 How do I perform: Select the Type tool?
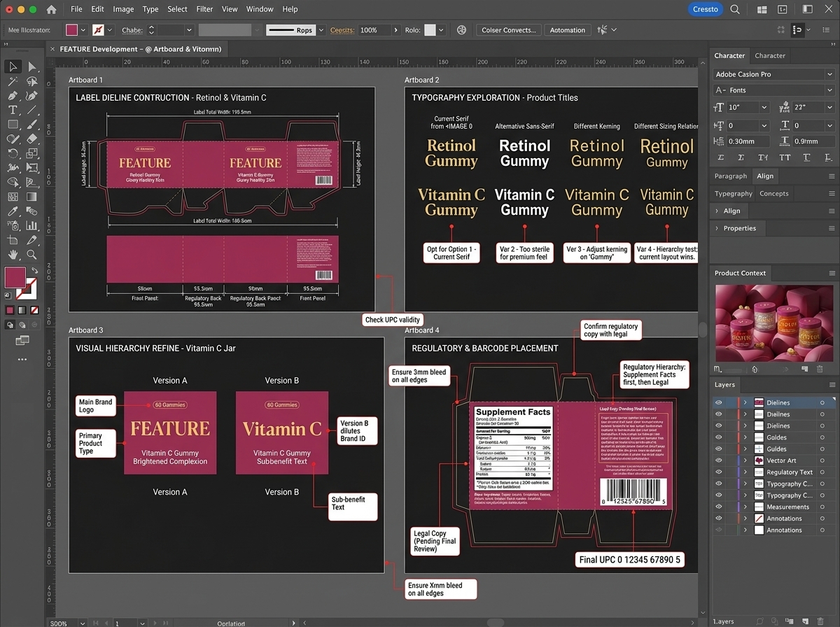pos(13,110)
